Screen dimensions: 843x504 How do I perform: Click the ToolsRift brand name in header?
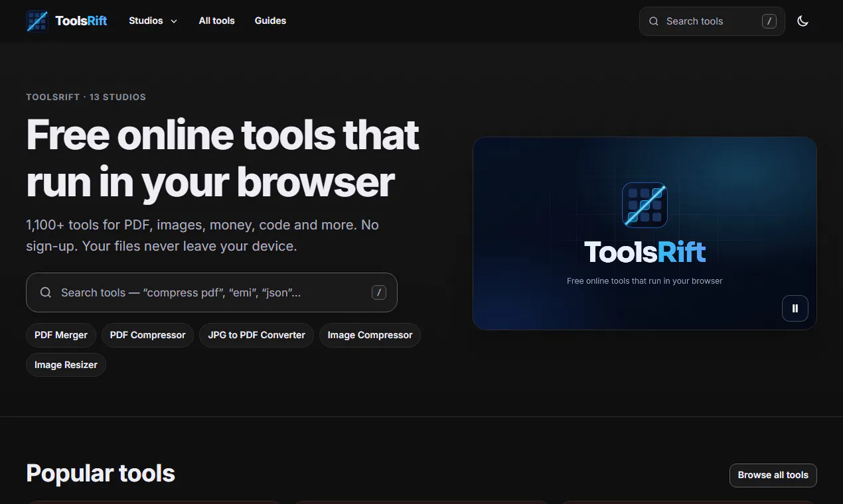tap(82, 21)
